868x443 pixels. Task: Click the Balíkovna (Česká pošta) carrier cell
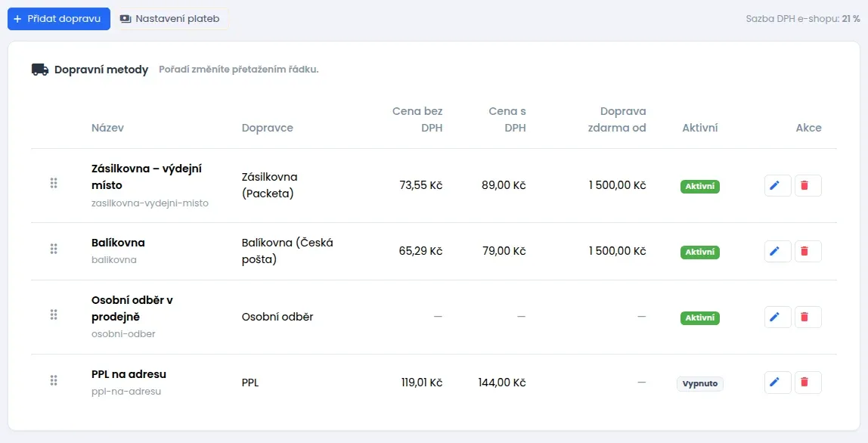287,251
